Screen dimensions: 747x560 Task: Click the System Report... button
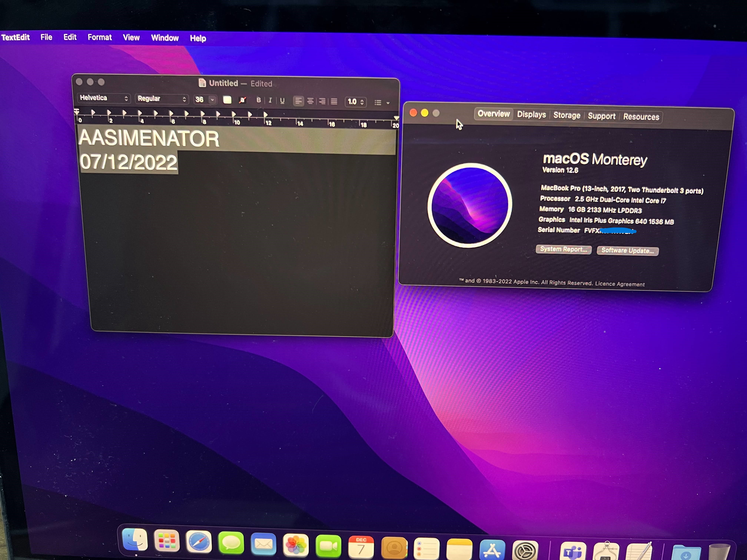563,249
